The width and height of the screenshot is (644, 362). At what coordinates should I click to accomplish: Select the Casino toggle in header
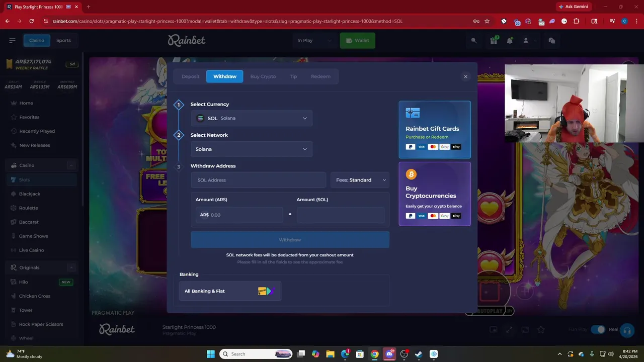[x=37, y=40]
